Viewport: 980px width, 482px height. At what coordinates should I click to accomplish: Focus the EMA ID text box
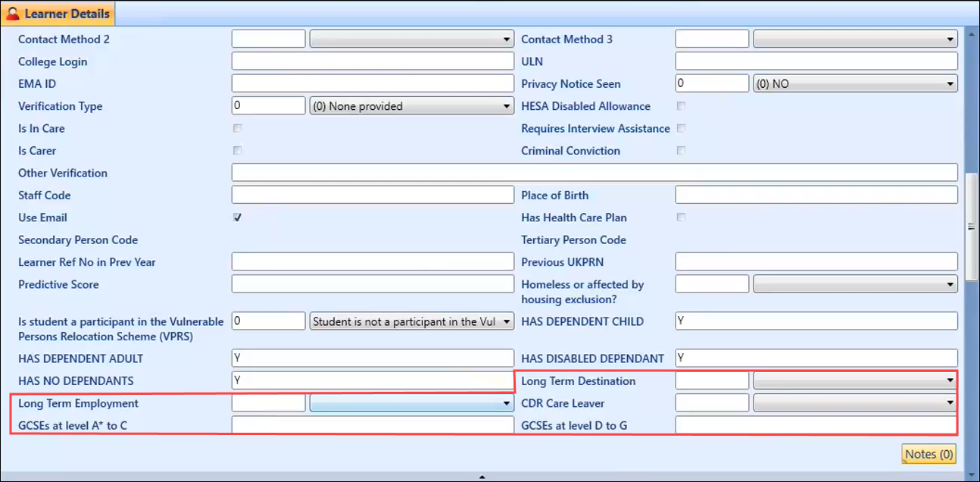coord(373,83)
